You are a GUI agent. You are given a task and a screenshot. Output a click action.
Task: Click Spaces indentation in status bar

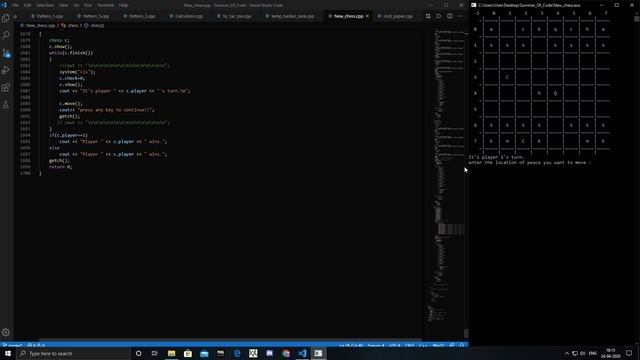point(376,346)
